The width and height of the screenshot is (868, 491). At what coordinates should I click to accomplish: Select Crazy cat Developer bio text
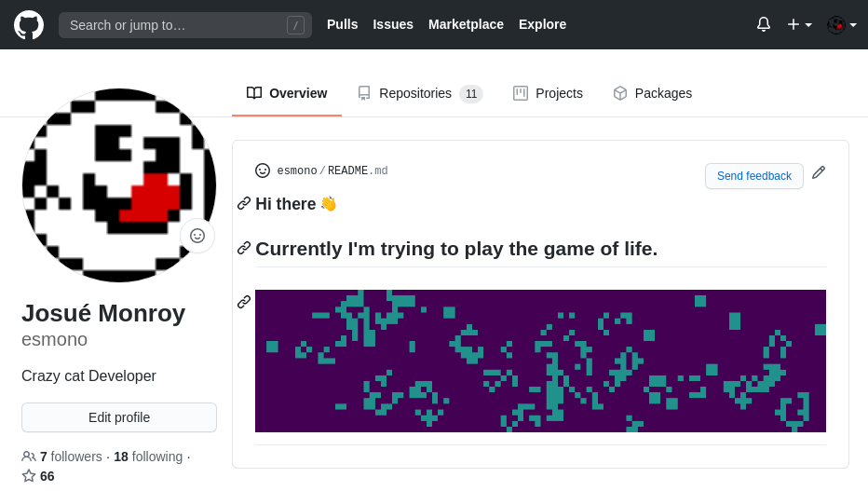click(x=88, y=375)
